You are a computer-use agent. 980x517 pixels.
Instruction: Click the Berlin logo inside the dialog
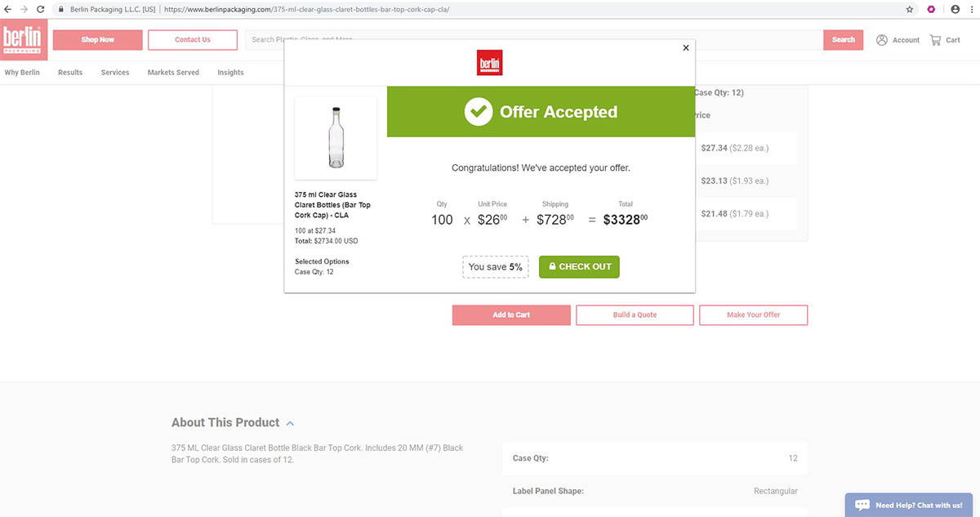489,63
